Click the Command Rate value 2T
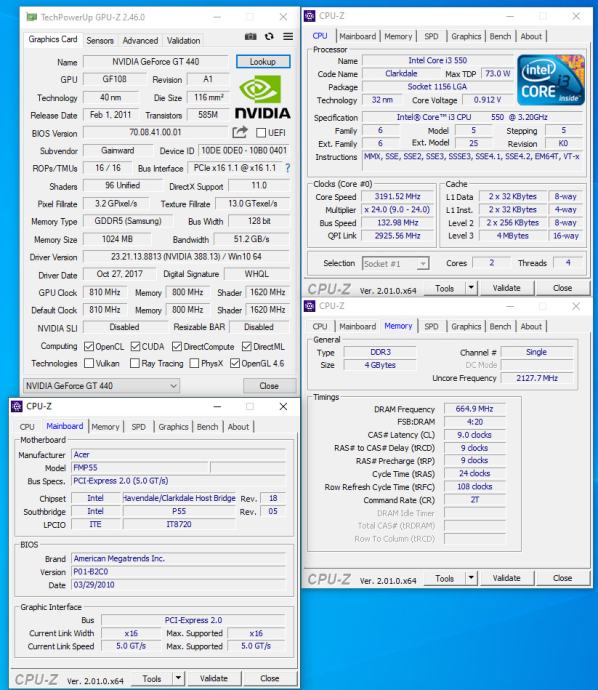The height and width of the screenshot is (690, 598). point(474,500)
